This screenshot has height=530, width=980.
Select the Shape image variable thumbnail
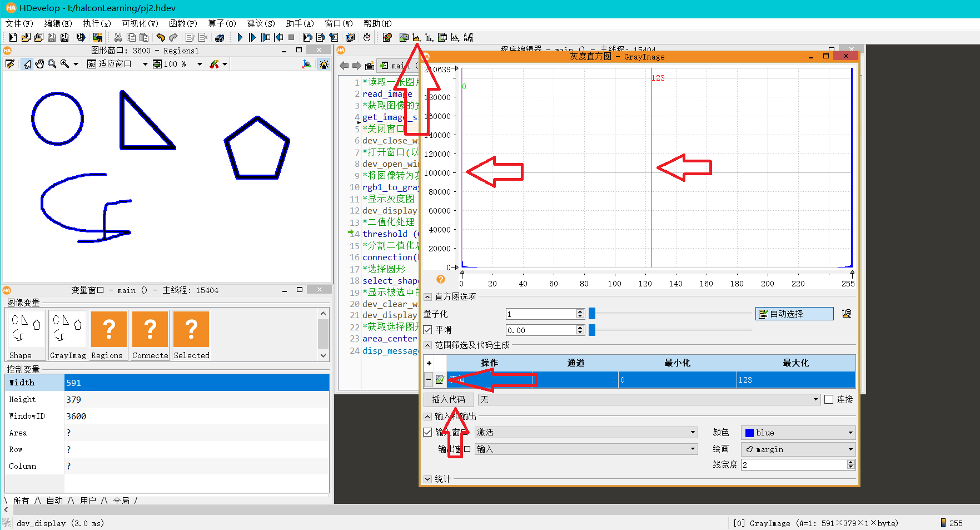[x=25, y=335]
